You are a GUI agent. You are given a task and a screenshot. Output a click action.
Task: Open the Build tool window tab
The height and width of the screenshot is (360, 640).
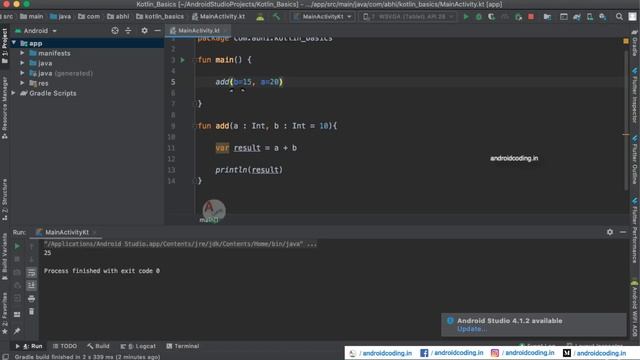98,346
